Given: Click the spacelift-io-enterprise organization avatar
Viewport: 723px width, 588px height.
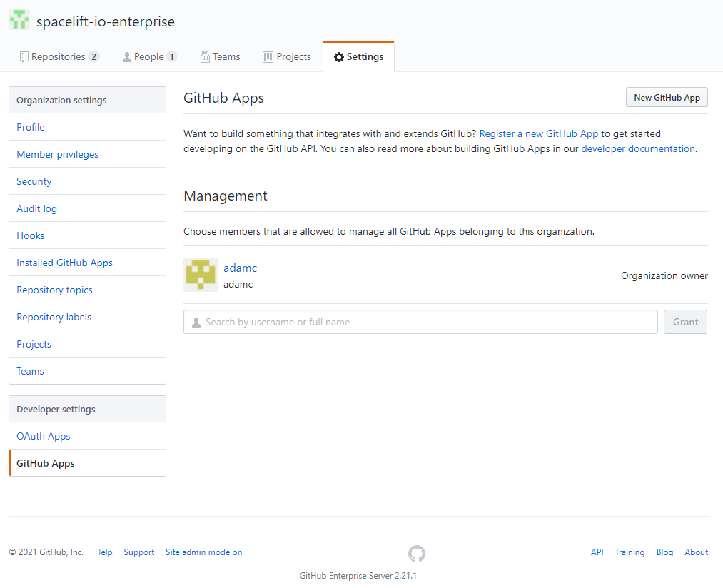Looking at the screenshot, I should coord(19,20).
